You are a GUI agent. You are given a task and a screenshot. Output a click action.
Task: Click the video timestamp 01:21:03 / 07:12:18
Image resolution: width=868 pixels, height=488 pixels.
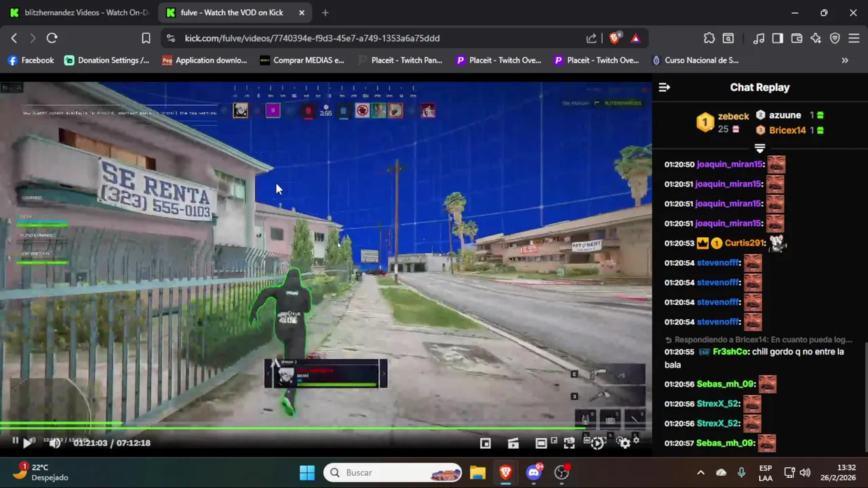click(x=112, y=443)
